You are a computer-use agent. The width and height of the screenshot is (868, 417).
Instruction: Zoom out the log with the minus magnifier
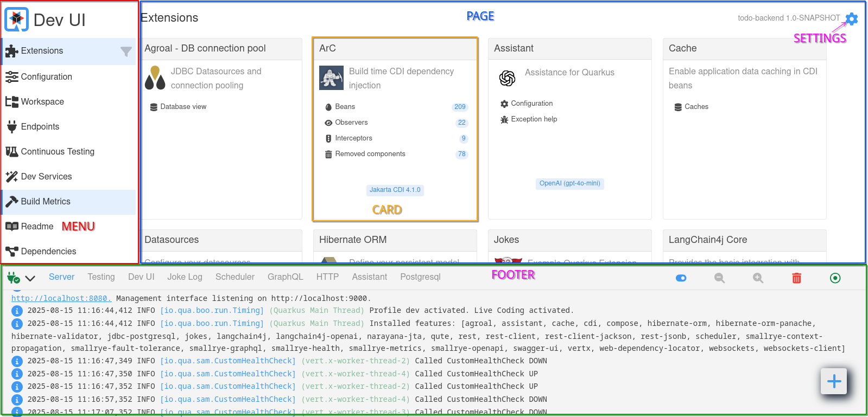click(719, 278)
